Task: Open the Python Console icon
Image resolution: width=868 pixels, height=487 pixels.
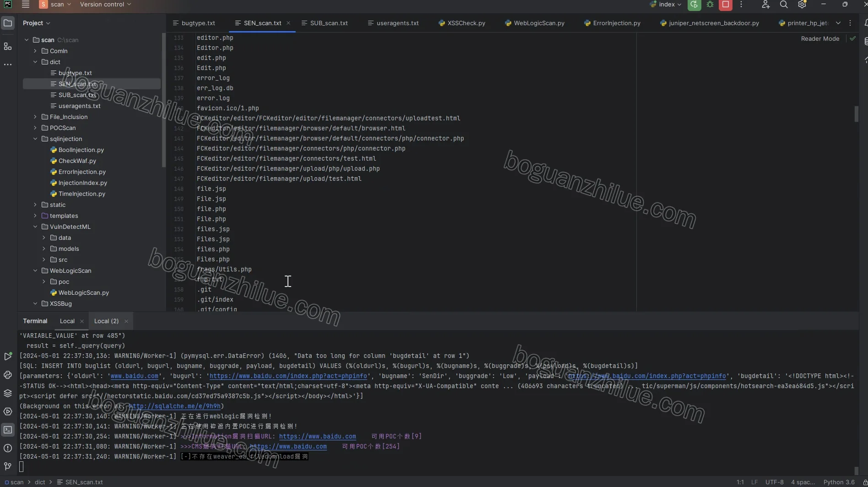Action: coord(8,375)
